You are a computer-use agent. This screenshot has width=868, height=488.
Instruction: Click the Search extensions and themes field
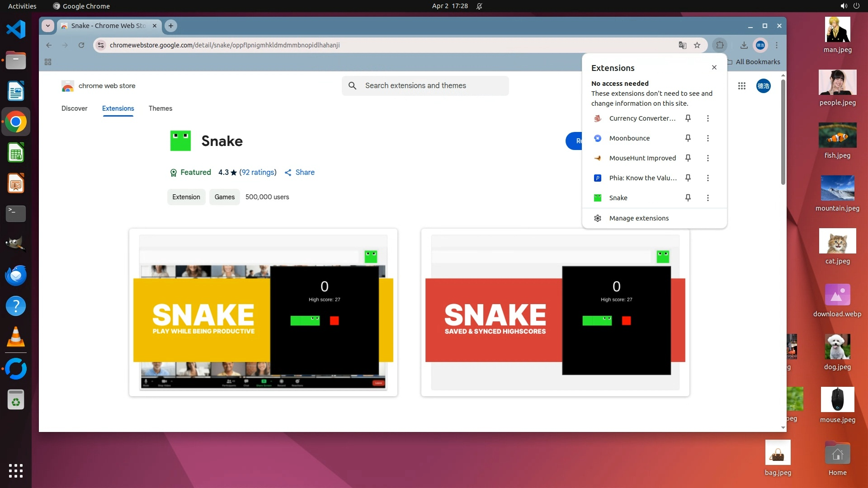(x=425, y=86)
